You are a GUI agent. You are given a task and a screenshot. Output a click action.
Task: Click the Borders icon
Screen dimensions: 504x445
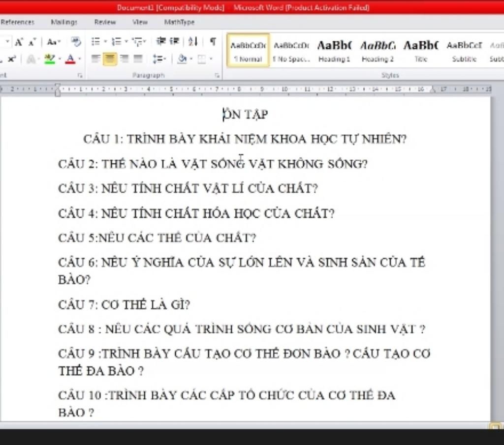(x=201, y=59)
